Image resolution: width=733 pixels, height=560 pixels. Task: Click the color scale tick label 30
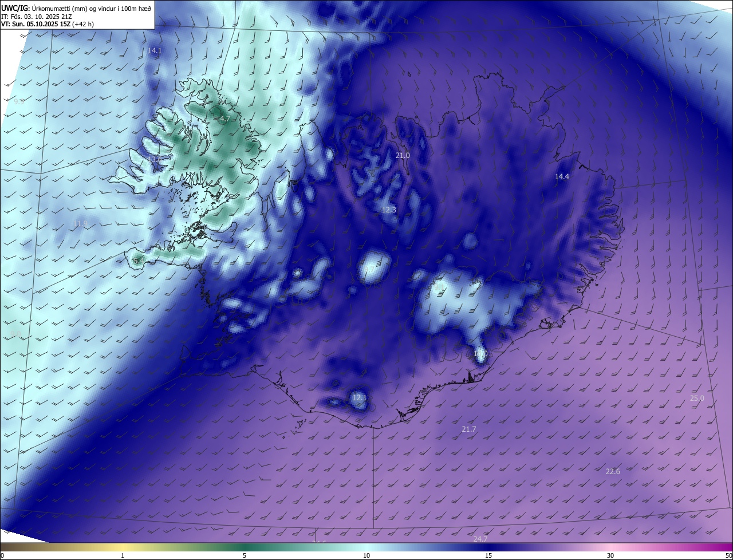[610, 555]
